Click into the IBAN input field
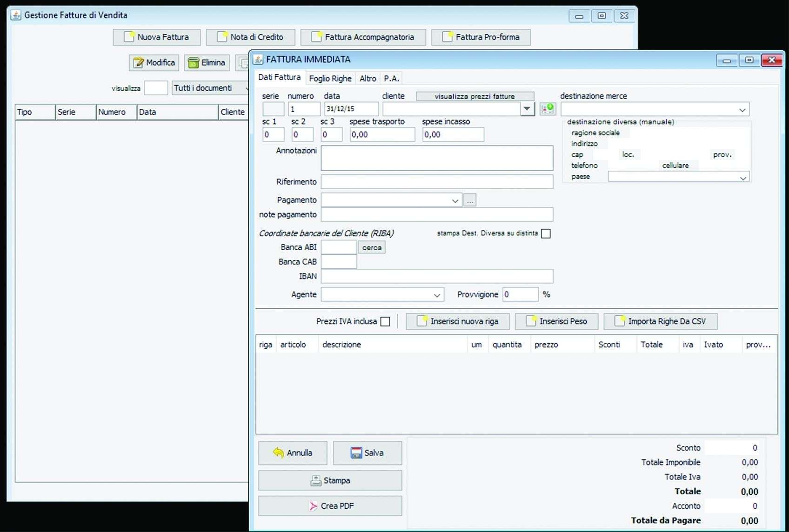The image size is (789, 532). point(436,276)
